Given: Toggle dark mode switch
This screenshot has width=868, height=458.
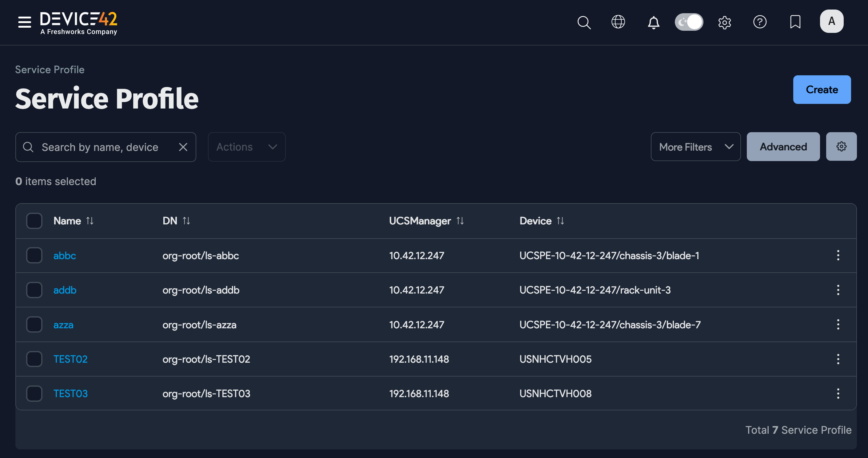Looking at the screenshot, I should [689, 22].
